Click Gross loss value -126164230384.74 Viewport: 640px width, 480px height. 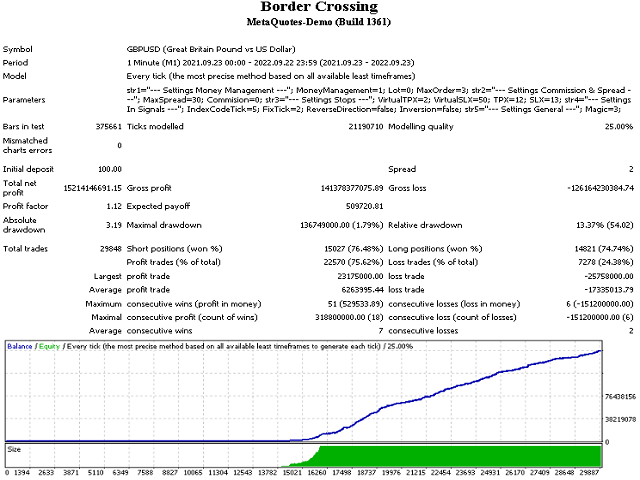pyautogui.click(x=600, y=188)
